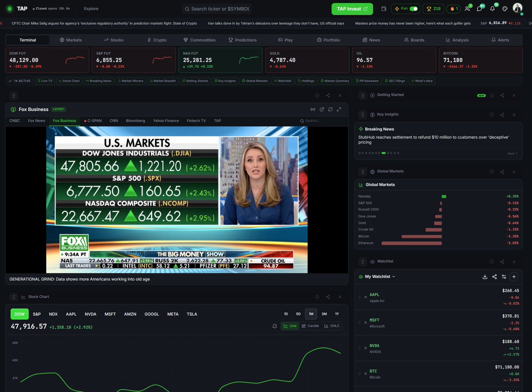
Task: Open the Explore link
Action: (91, 8)
